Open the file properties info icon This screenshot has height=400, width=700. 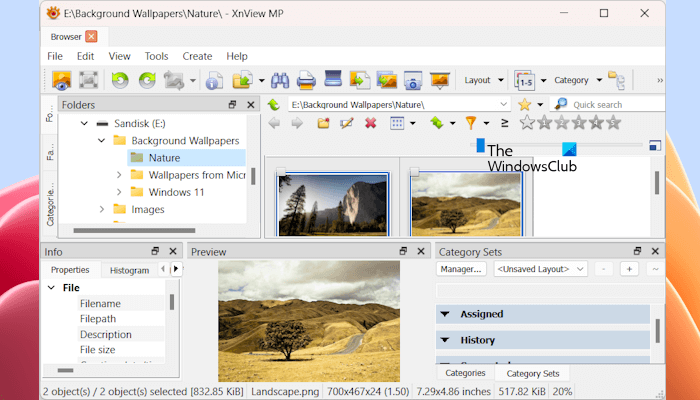tap(214, 81)
